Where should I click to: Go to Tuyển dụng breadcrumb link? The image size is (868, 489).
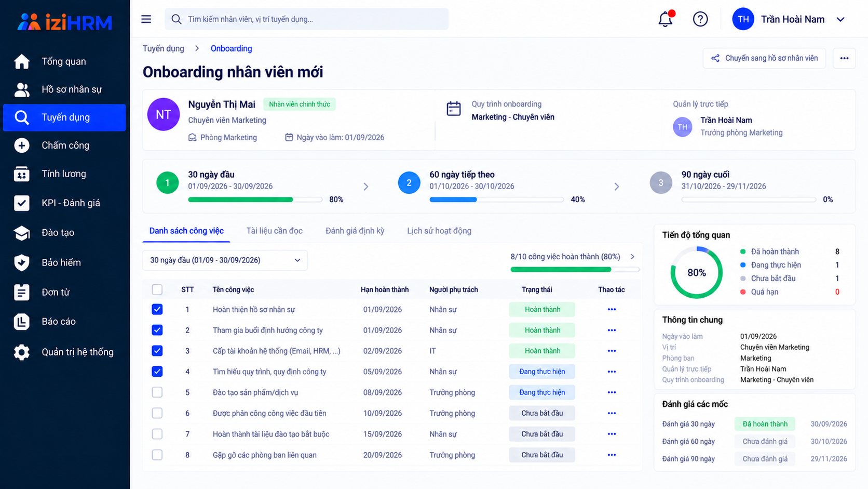click(164, 48)
